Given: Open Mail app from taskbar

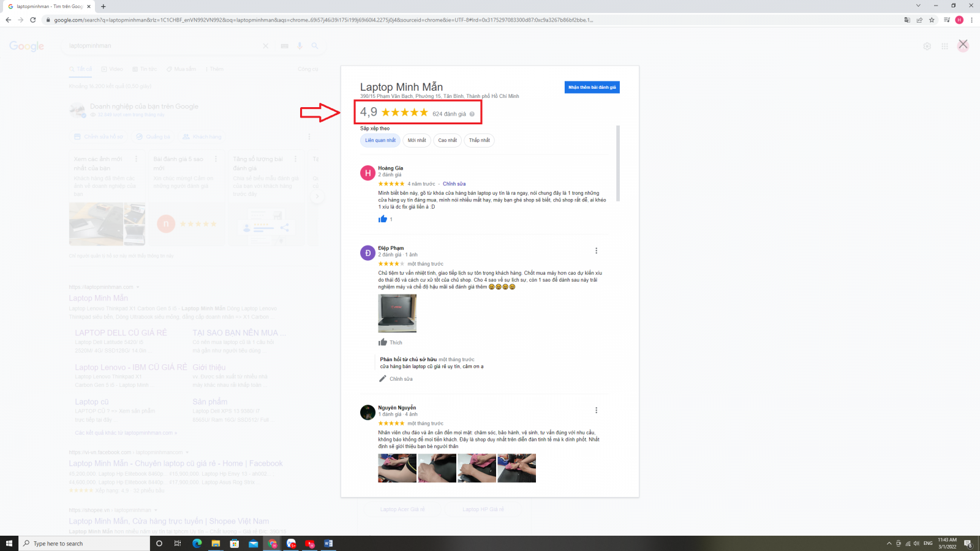Looking at the screenshot, I should pos(254,543).
